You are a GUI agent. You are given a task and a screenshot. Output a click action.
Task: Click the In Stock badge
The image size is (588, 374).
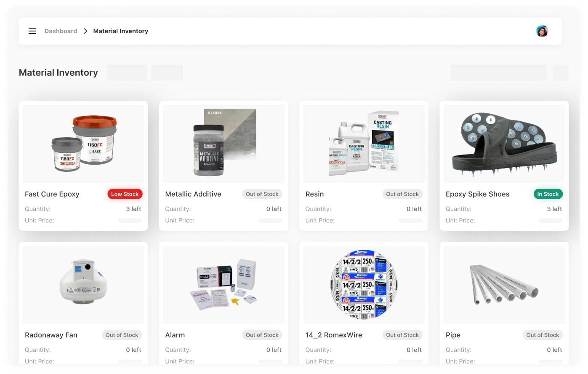[548, 194]
